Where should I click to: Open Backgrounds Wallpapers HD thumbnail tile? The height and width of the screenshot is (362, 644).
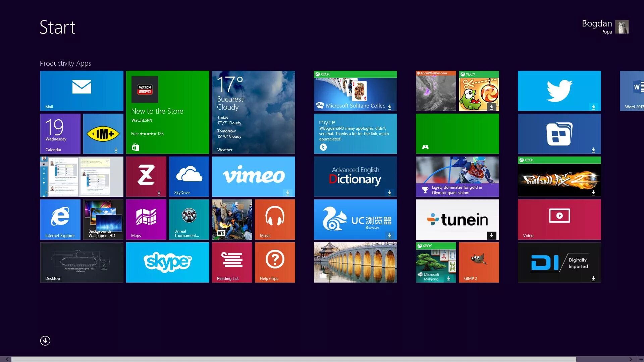tap(103, 219)
